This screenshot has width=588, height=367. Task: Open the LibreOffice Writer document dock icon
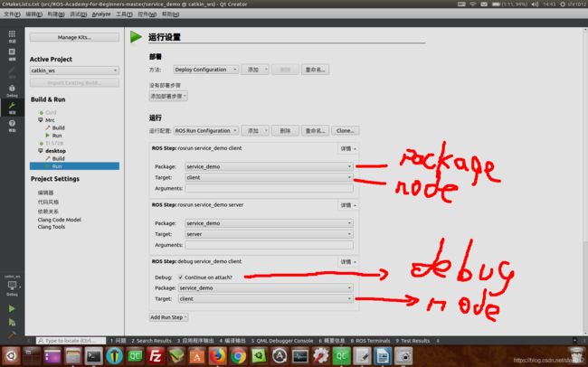383,356
